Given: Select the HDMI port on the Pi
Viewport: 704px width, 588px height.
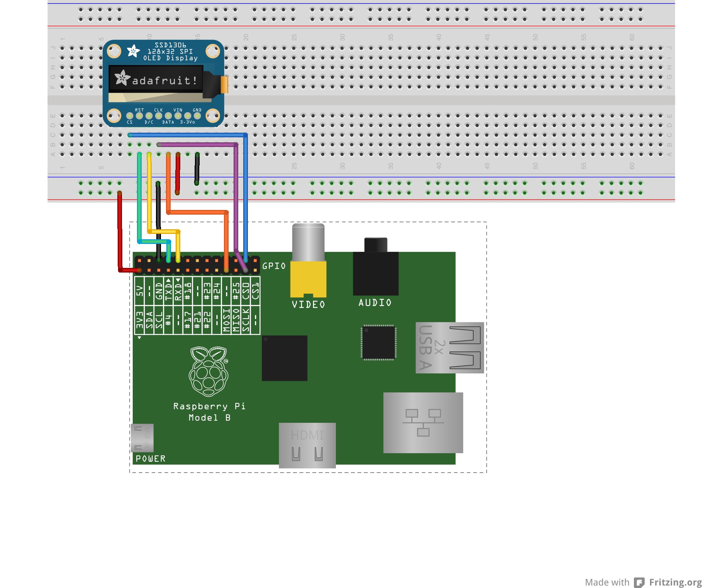Looking at the screenshot, I should (307, 445).
